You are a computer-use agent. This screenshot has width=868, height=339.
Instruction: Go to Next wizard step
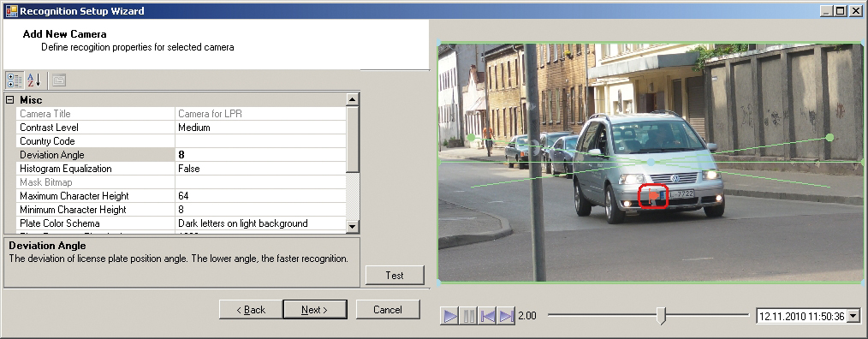coord(315,310)
